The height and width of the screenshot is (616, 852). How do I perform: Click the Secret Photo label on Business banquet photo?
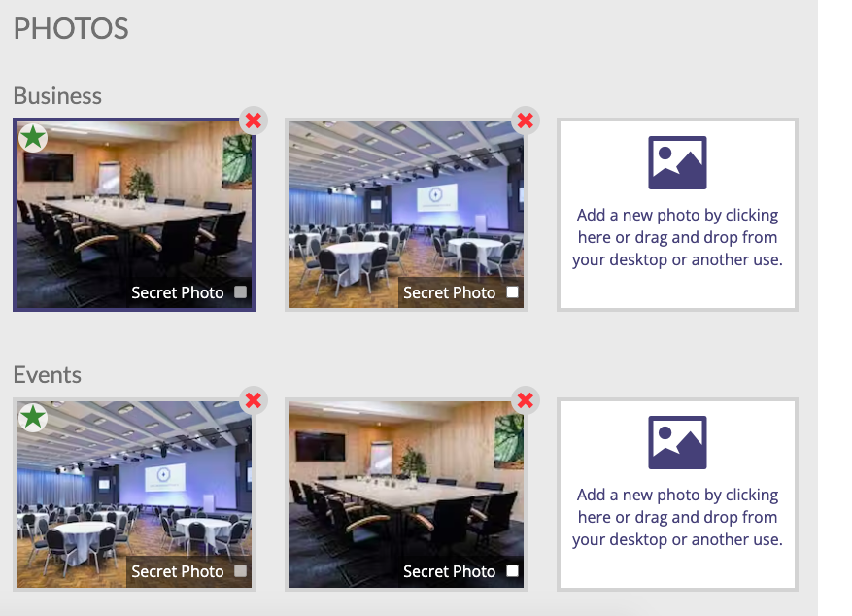tap(450, 292)
